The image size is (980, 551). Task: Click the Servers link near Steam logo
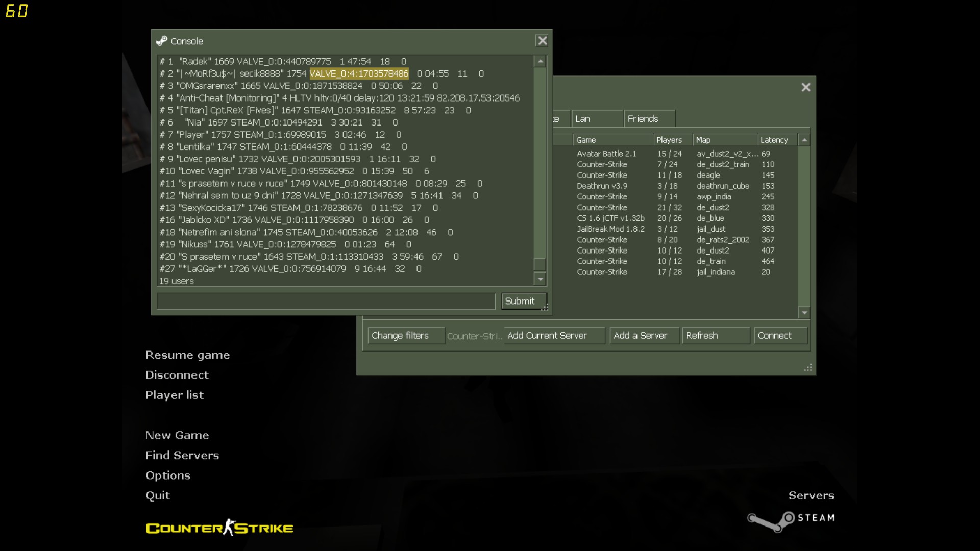point(811,495)
